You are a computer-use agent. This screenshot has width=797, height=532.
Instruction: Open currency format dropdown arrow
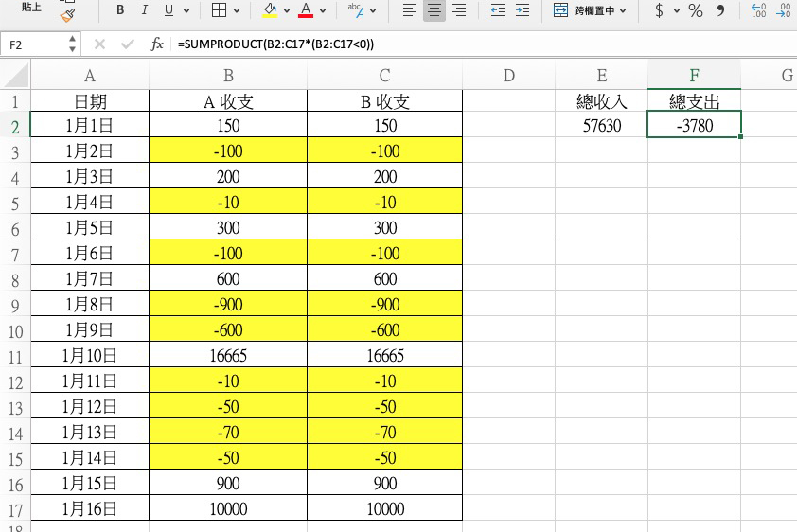pyautogui.click(x=677, y=10)
